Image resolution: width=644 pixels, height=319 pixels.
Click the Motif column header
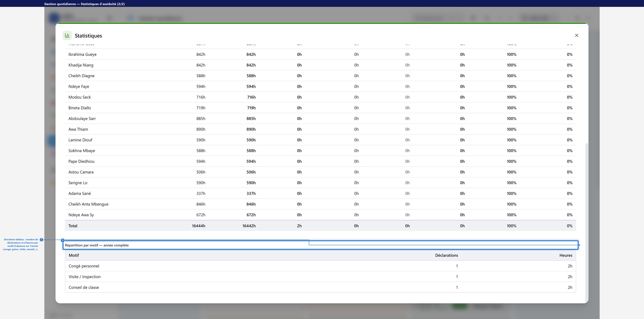74,255
